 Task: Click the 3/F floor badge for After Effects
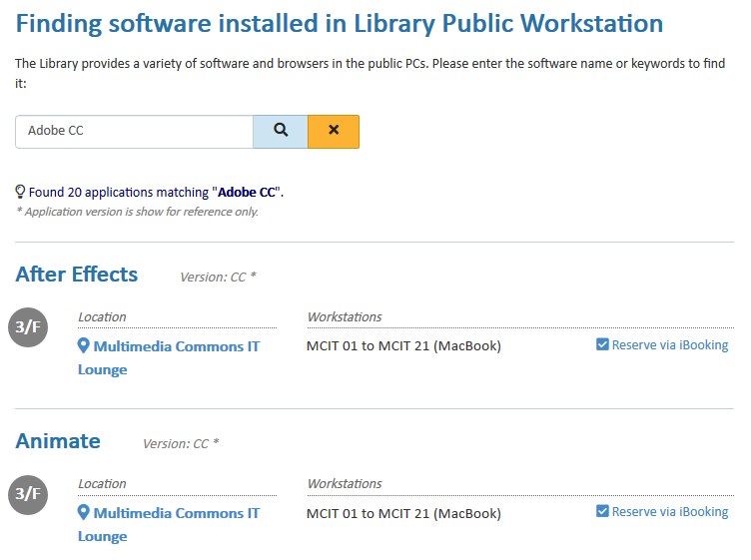coord(28,327)
